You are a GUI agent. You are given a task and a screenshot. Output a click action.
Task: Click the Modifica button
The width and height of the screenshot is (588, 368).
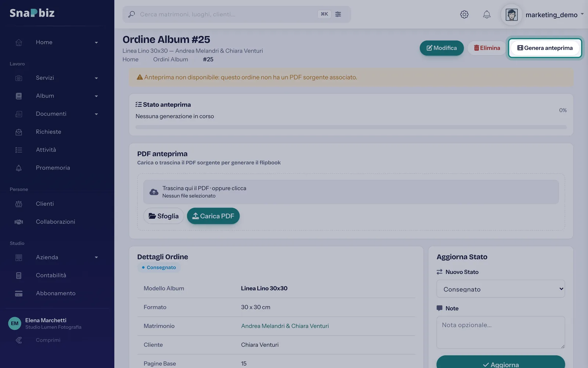442,48
